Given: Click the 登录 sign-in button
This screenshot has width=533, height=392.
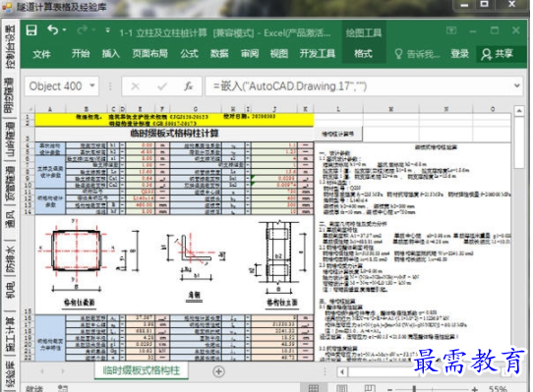Looking at the screenshot, I should 459,54.
